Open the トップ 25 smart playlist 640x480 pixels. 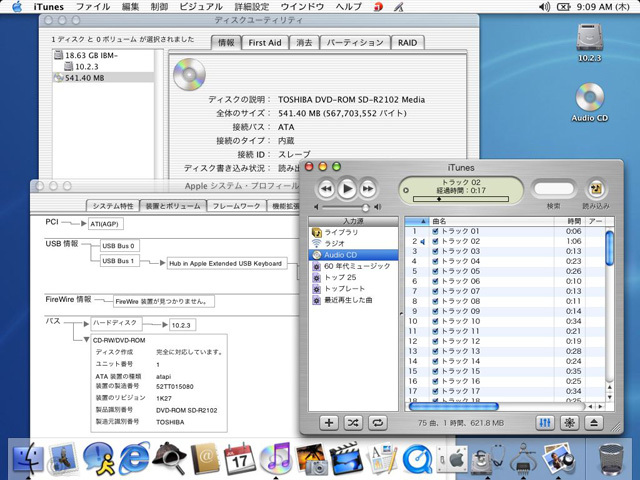tap(353, 278)
